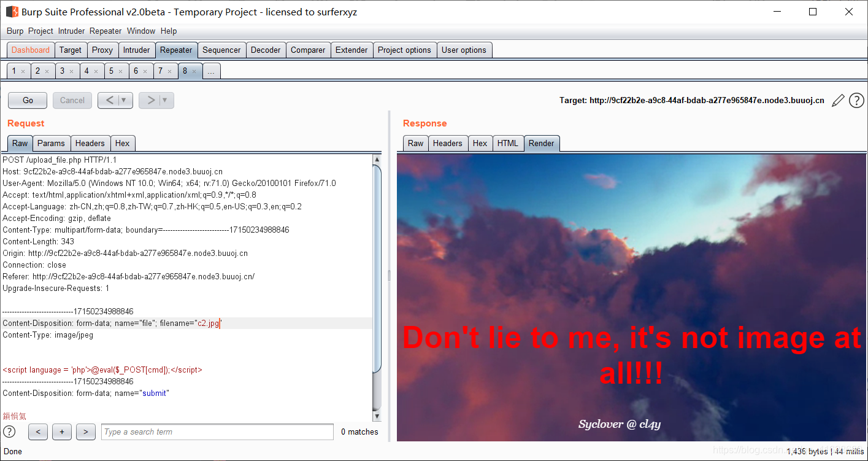The width and height of the screenshot is (868, 461).
Task: Expand the back history dropdown arrow
Action: coord(125,100)
